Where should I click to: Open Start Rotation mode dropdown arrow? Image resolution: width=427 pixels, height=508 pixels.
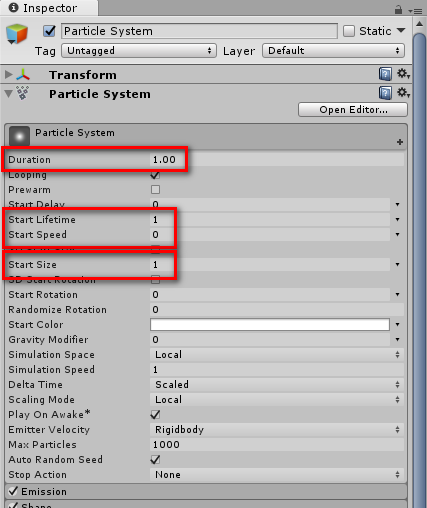(x=397, y=294)
